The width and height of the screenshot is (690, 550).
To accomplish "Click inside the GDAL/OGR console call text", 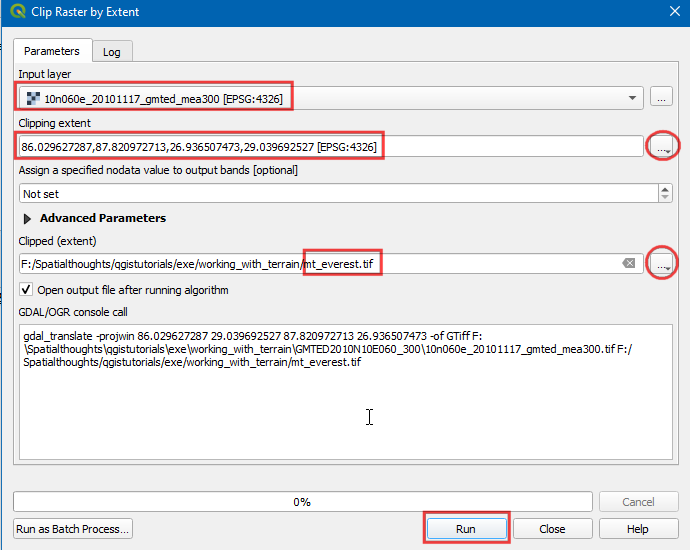I will [340, 400].
